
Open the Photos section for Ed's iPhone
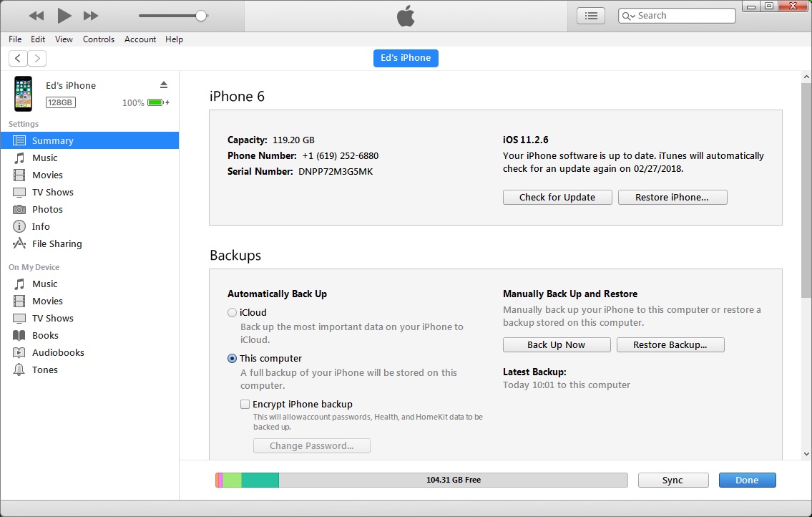pos(49,209)
